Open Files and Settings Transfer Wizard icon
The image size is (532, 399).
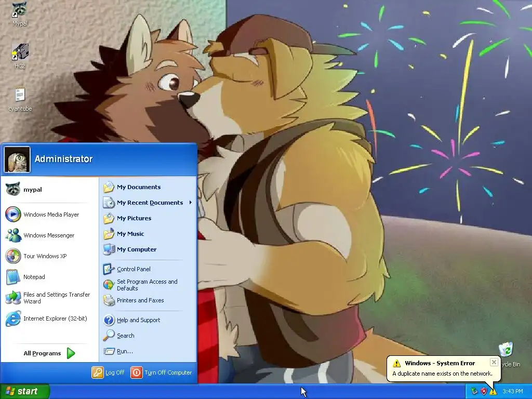[13, 298]
